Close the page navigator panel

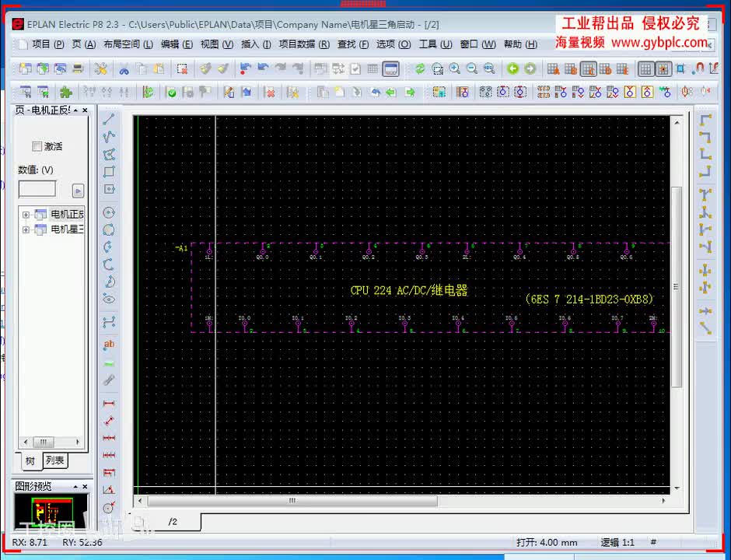tap(85, 110)
